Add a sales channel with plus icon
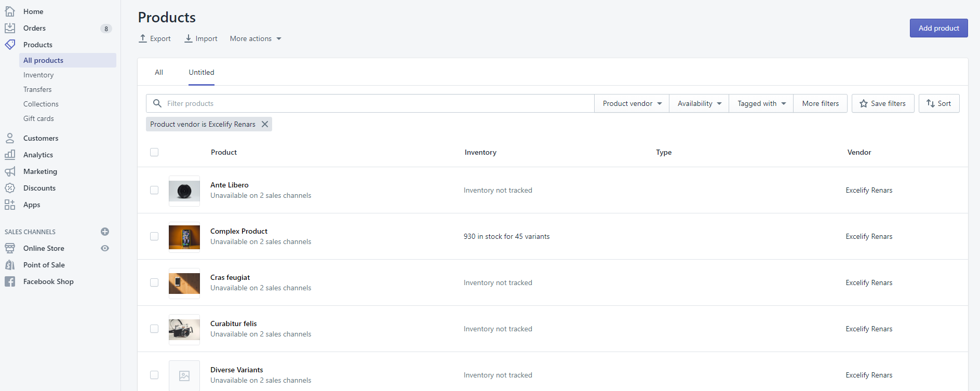The image size is (980, 391). coord(105,232)
